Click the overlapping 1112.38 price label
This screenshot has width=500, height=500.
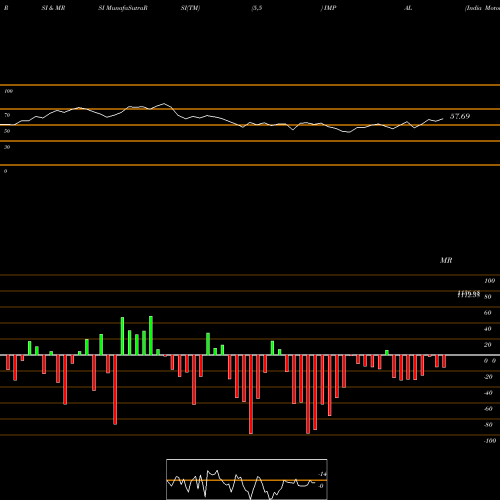click(469, 294)
